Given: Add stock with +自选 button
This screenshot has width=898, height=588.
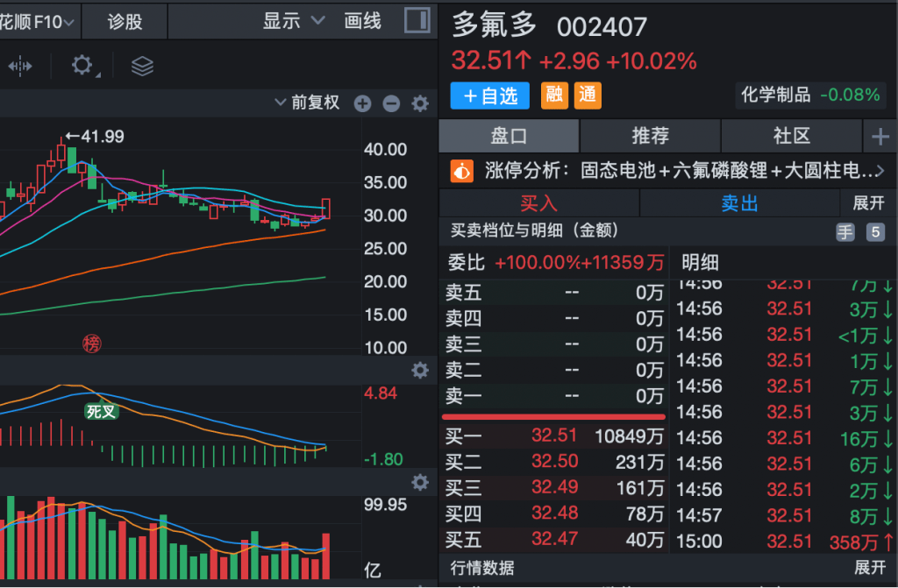Looking at the screenshot, I should tap(490, 96).
